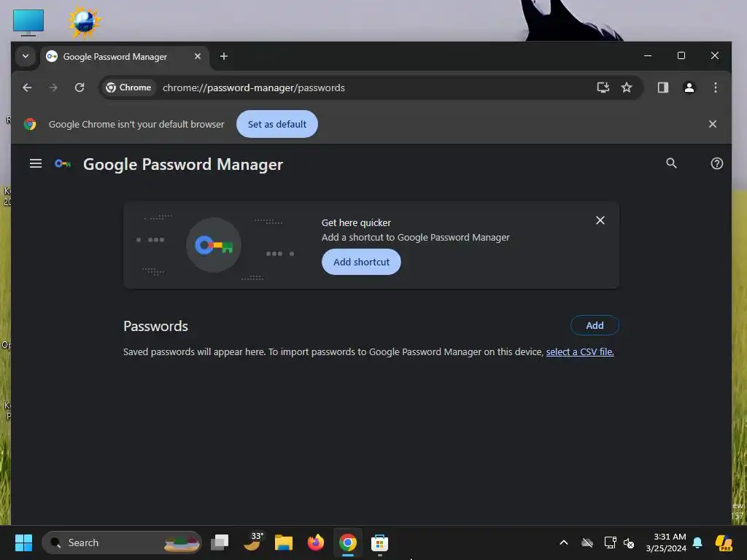747x560 pixels.
Task: Search passwords with the magnifier icon
Action: tap(671, 163)
